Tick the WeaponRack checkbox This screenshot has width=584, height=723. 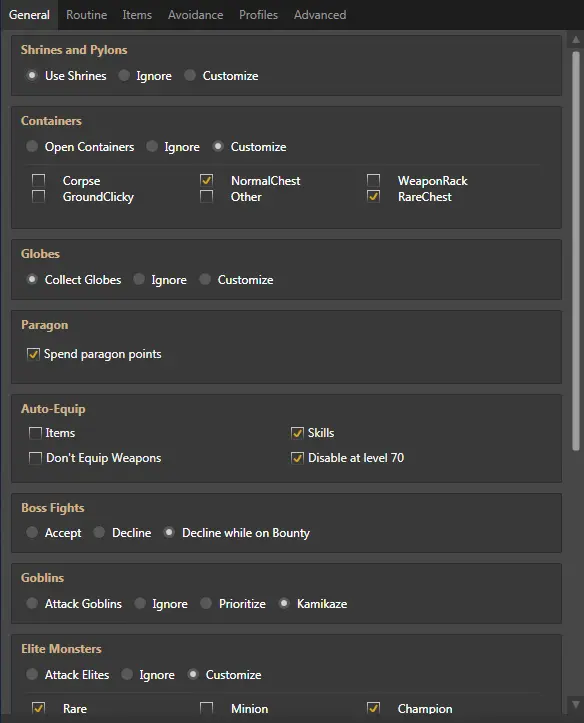click(x=373, y=180)
